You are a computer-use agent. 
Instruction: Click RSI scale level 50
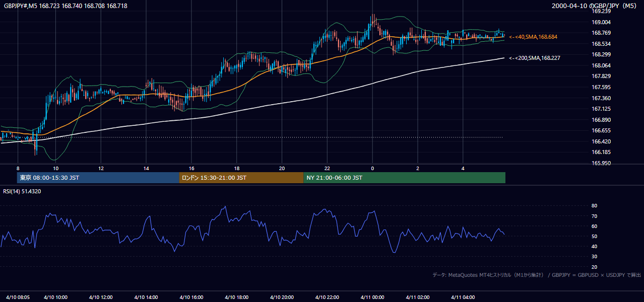(x=594, y=236)
